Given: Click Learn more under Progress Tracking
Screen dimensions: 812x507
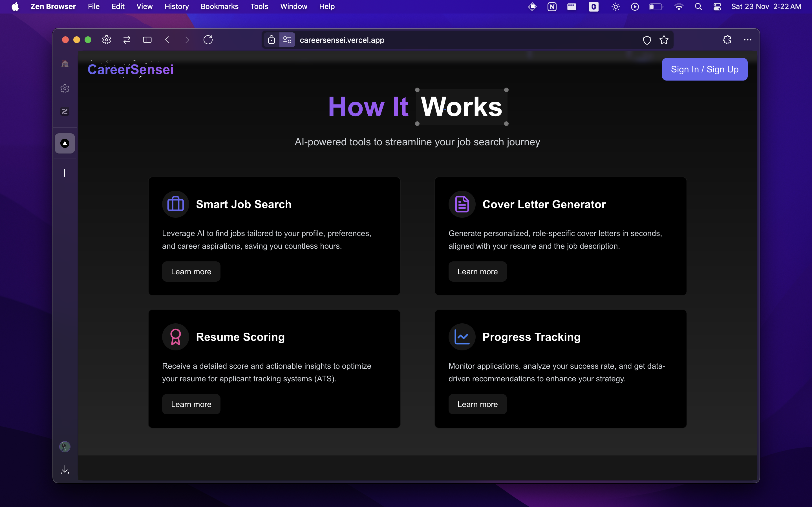Looking at the screenshot, I should [x=477, y=404].
